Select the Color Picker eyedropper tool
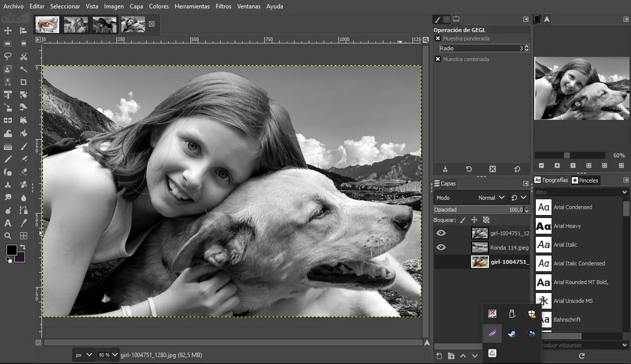This screenshot has width=631, height=364. click(24, 223)
